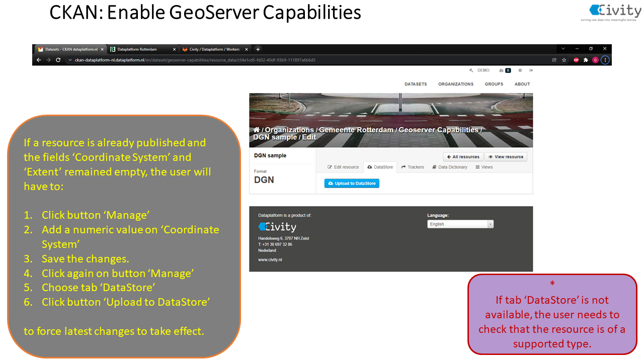Switch to Civity / Dataplatform / Workers tab
Screen dimensions: 644x362
click(214, 49)
